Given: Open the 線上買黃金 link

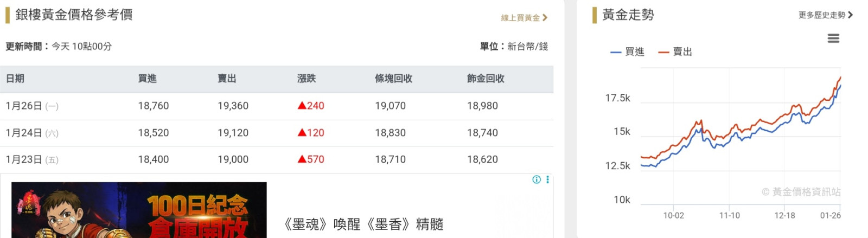Looking at the screenshot, I should pos(520,18).
